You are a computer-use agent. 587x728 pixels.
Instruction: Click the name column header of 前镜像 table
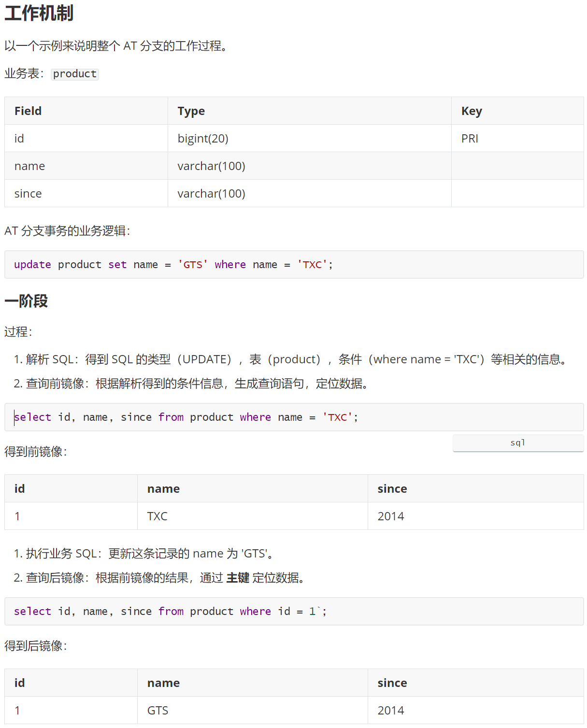click(163, 488)
